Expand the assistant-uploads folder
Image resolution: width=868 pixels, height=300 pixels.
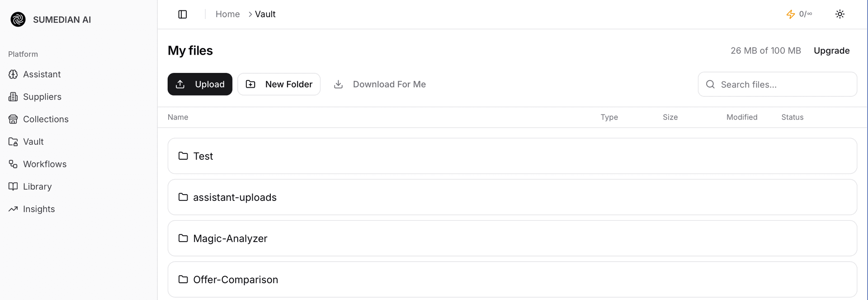point(235,197)
